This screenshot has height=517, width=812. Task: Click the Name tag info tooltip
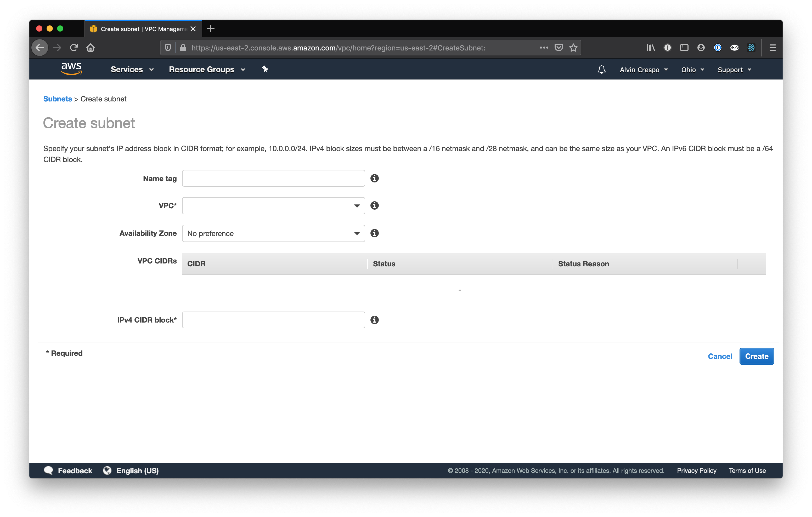374,179
